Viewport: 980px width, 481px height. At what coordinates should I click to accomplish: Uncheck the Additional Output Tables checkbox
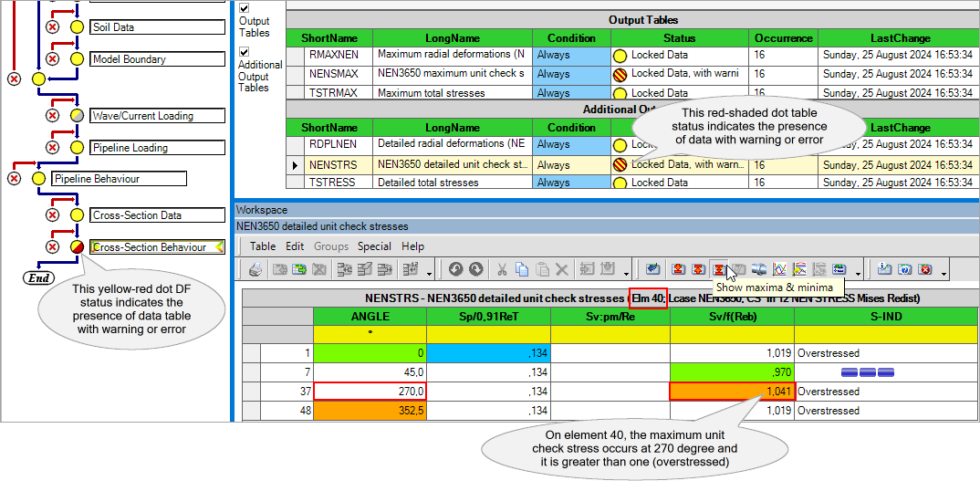coord(244,53)
